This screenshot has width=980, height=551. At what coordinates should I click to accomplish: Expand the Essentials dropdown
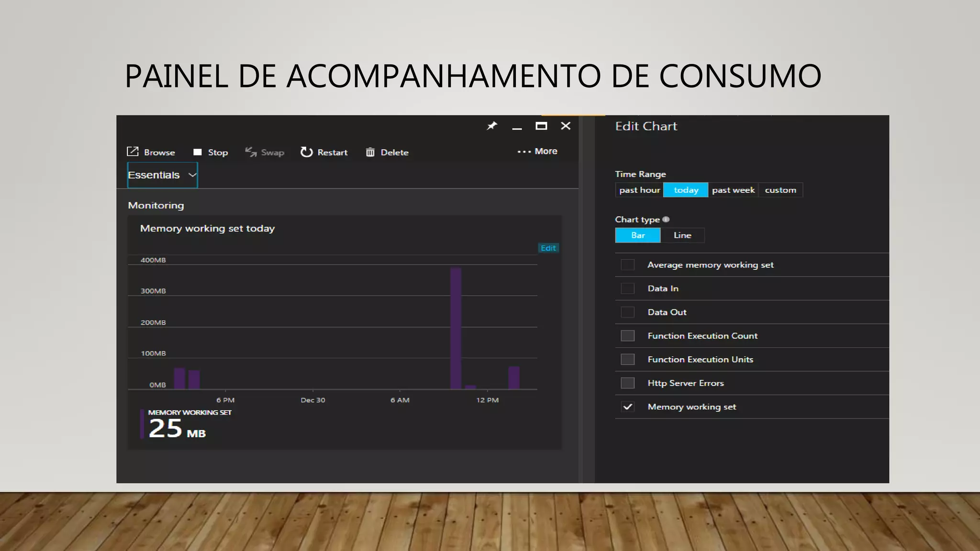click(x=163, y=175)
